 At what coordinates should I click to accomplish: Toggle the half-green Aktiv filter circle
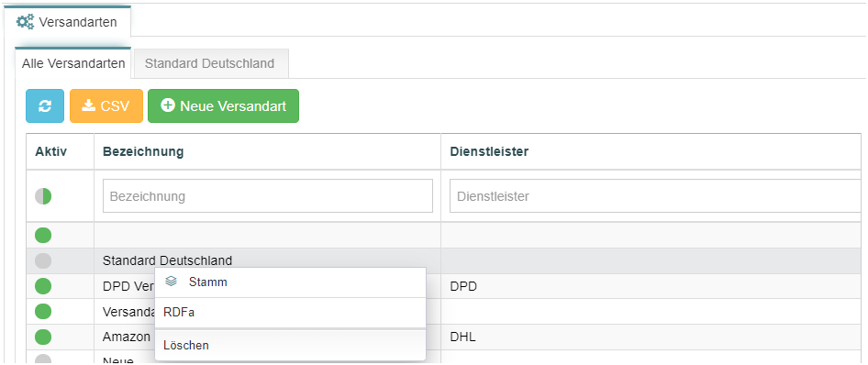(43, 195)
